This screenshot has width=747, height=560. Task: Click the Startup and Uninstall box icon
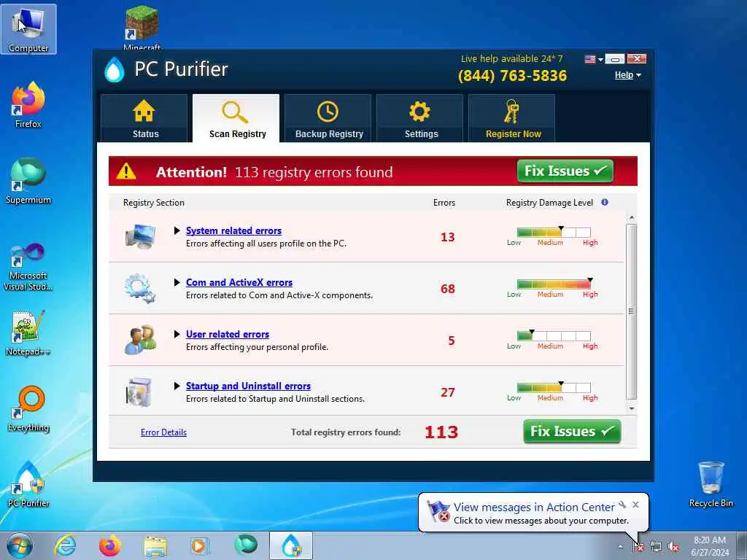(x=139, y=392)
